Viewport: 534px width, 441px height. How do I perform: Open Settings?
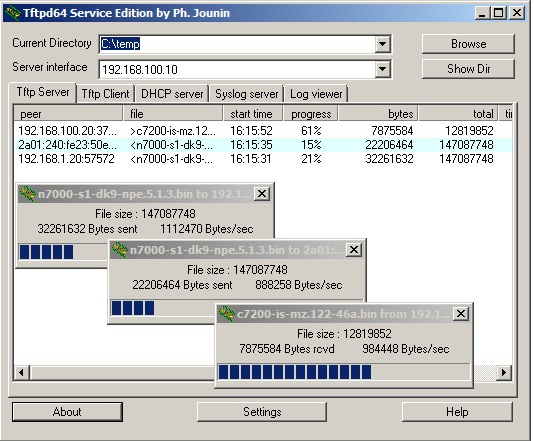point(262,412)
